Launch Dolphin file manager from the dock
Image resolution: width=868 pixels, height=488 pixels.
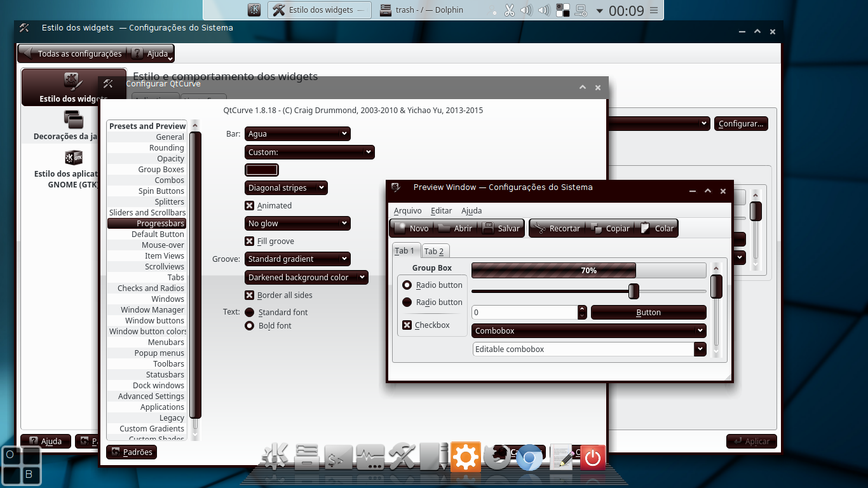[x=307, y=456]
